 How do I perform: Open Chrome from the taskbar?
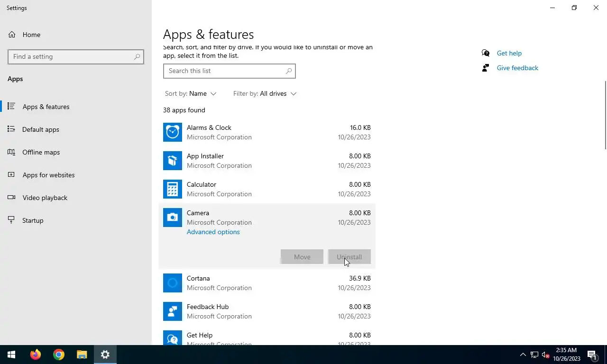(x=59, y=355)
